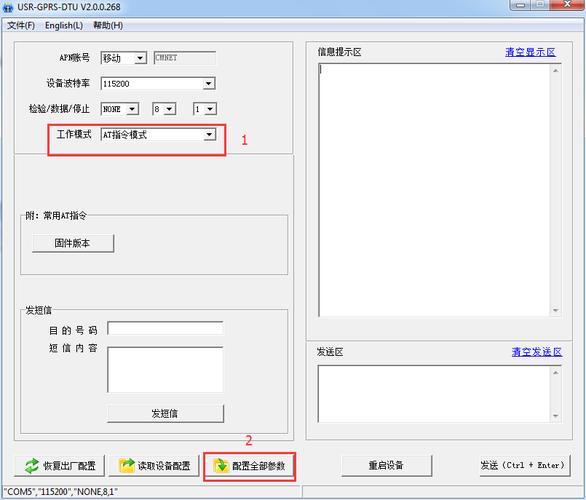586x500 pixels.
Task: Open the APN账号 carrier dropdown
Action: click(124, 58)
